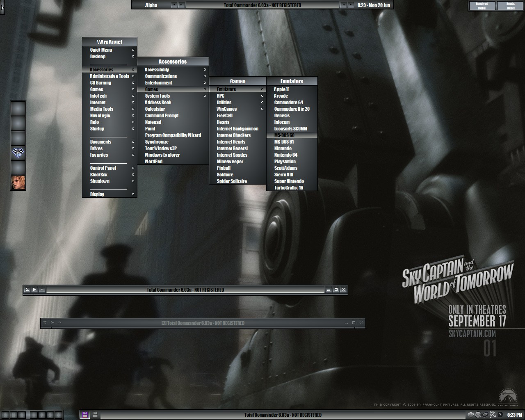Expand the Media Tools submenu
The width and height of the screenshot is (525, 420).
pos(110,109)
